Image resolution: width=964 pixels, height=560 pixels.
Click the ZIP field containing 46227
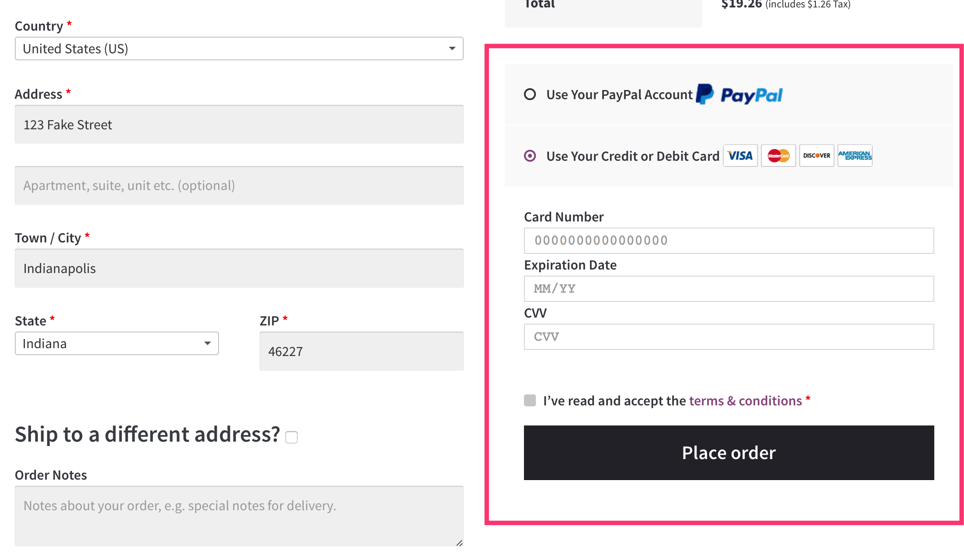click(361, 351)
